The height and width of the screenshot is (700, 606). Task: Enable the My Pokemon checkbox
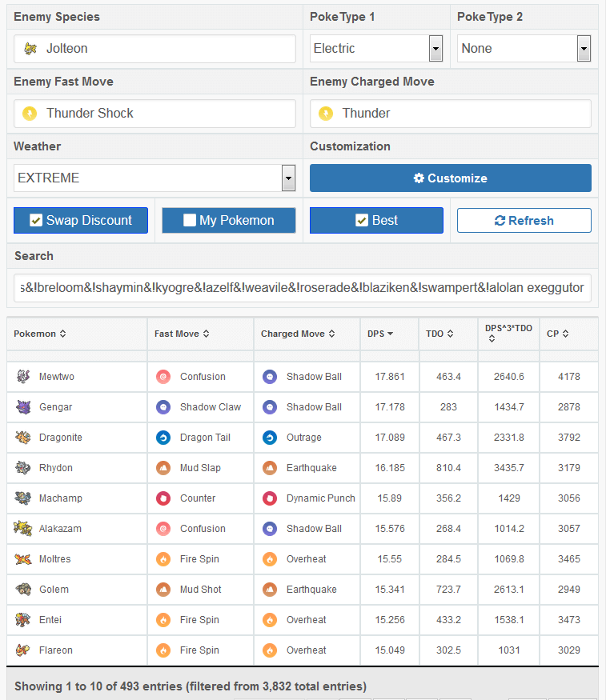click(190, 220)
